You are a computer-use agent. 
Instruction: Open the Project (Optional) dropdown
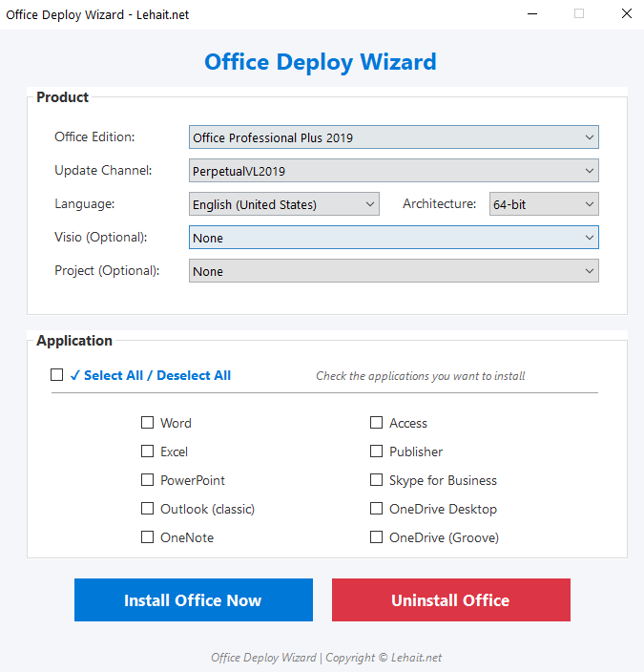(393, 271)
